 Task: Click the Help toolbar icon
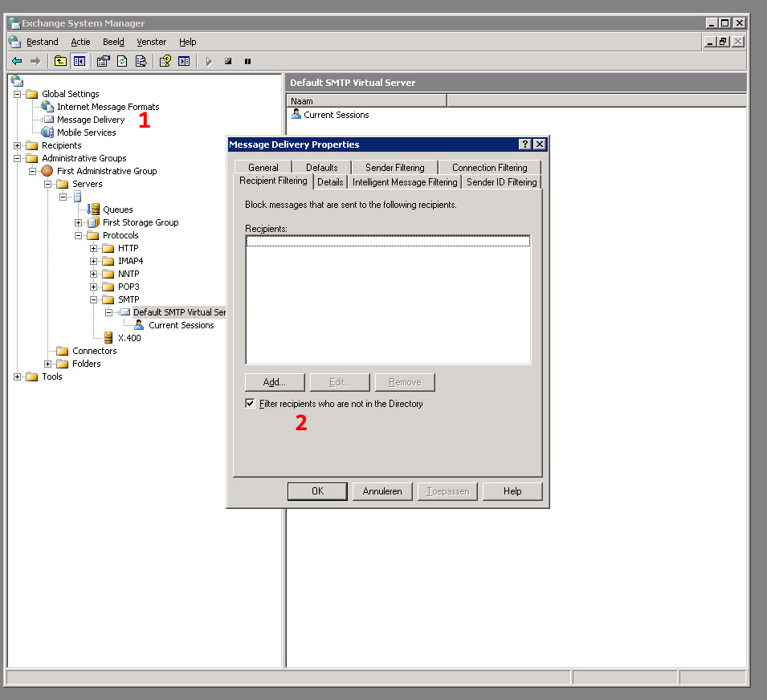(165, 61)
